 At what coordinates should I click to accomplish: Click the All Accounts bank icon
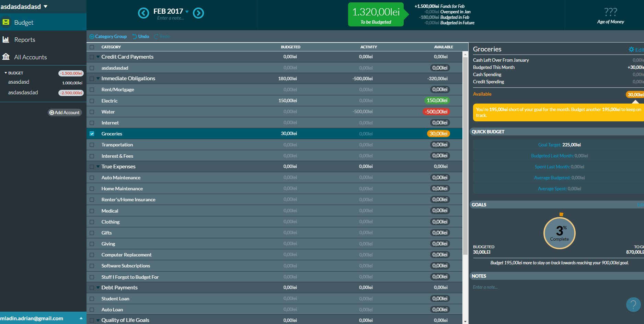[x=6, y=57]
